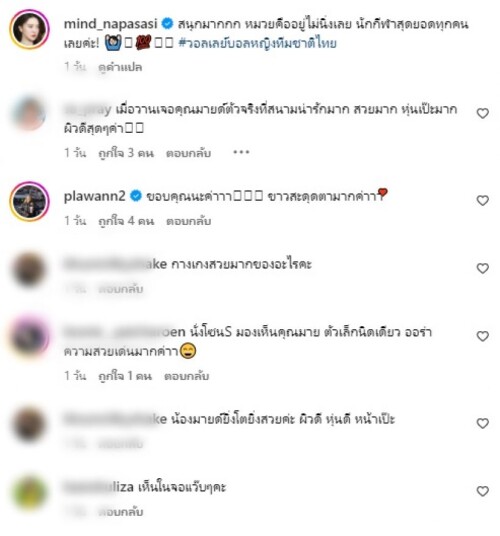Like the comment about meeting Mind at the stadium
This screenshot has width=500, height=536.
[x=482, y=113]
